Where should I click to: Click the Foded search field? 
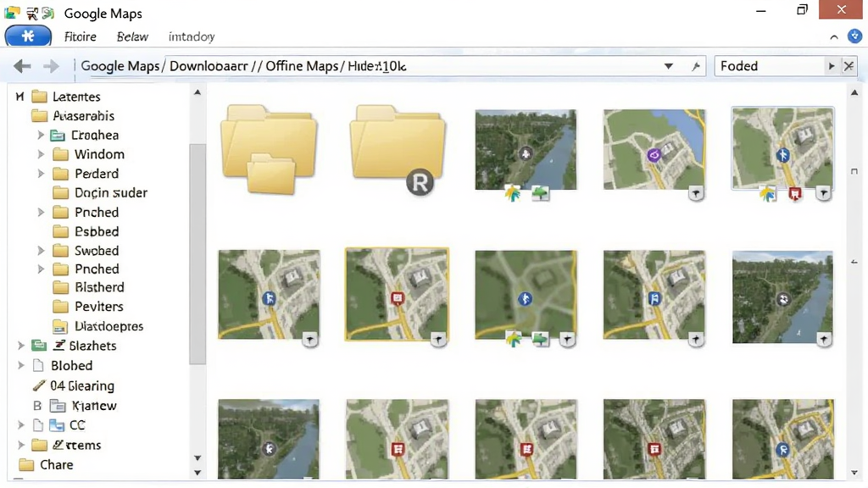tap(770, 66)
